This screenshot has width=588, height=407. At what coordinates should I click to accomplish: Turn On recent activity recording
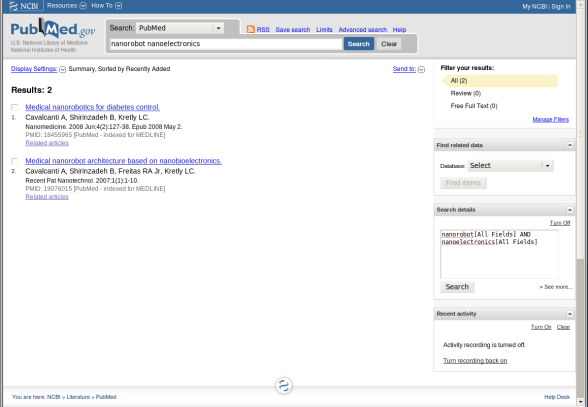tap(541, 327)
